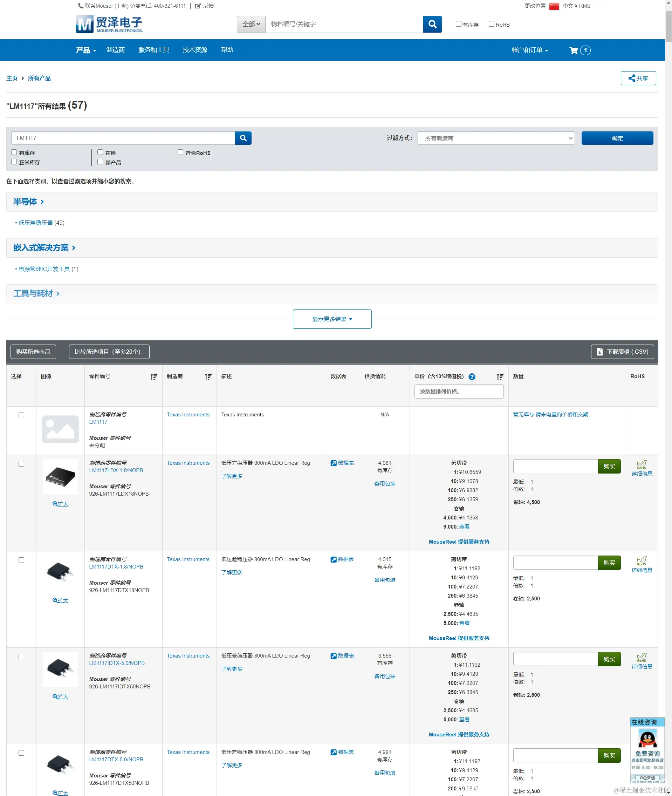Click the LM1117 filter search magnifier button

tap(243, 138)
